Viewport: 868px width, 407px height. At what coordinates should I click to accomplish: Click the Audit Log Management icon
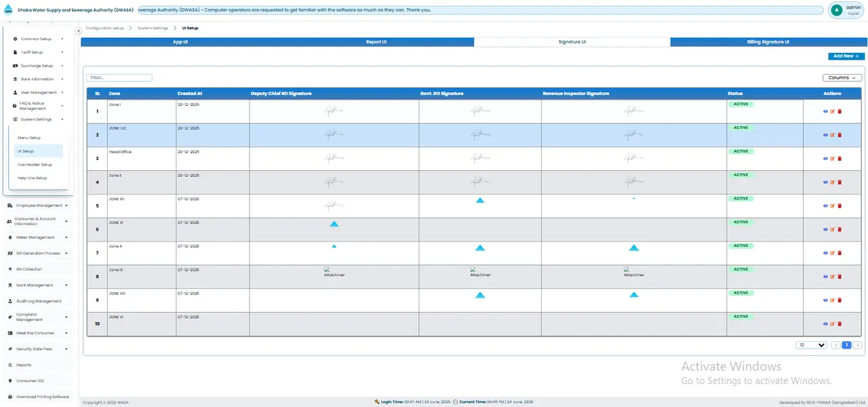tap(9, 301)
